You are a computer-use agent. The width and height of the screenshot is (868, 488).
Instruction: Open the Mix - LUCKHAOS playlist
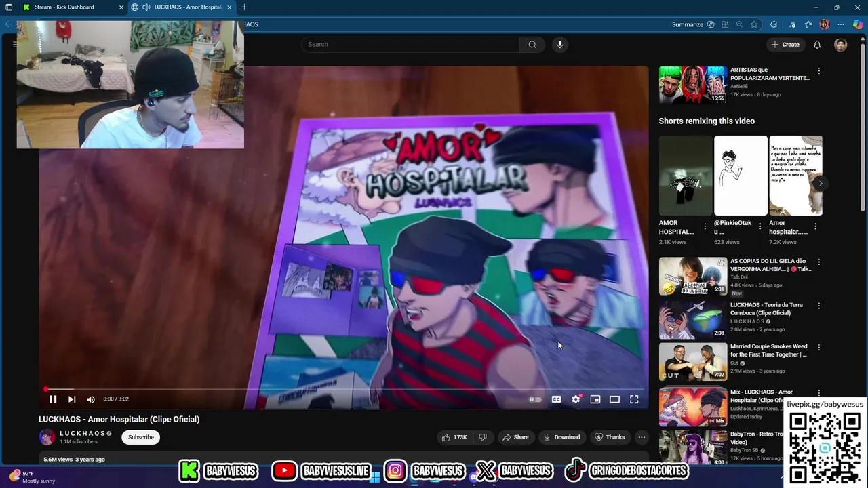[693, 406]
